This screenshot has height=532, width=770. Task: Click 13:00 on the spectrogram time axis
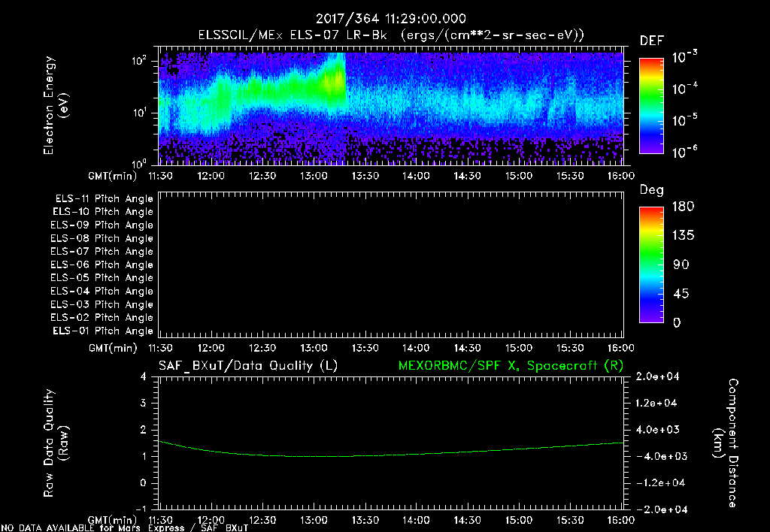314,176
